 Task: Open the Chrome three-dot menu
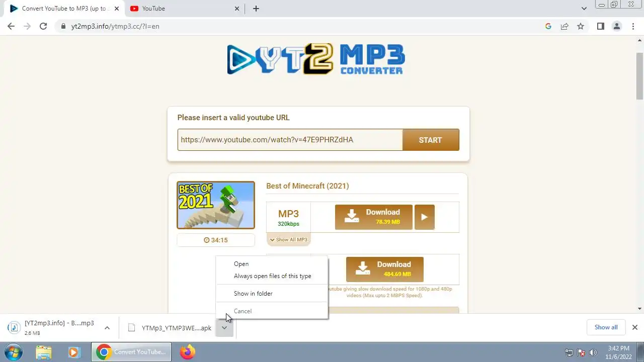tap(633, 26)
